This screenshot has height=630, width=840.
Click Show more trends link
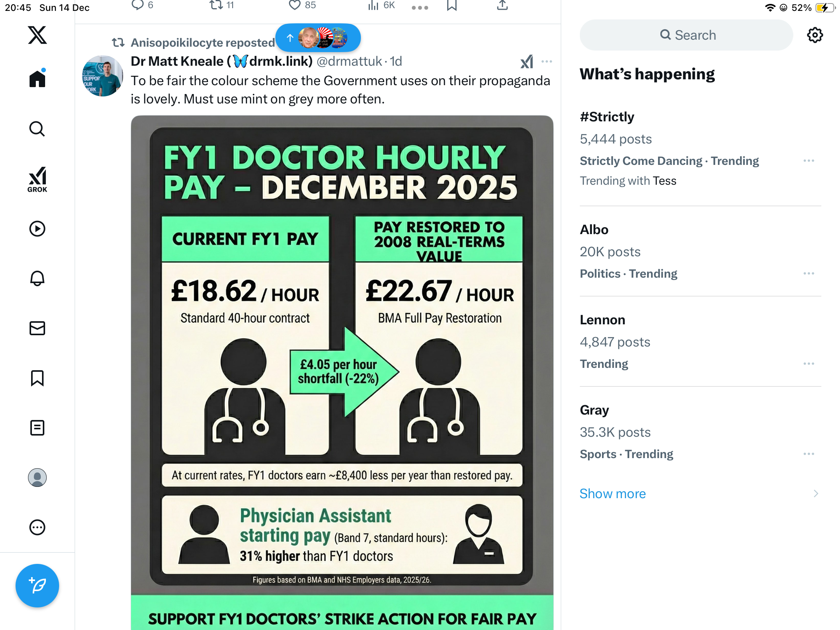click(612, 493)
